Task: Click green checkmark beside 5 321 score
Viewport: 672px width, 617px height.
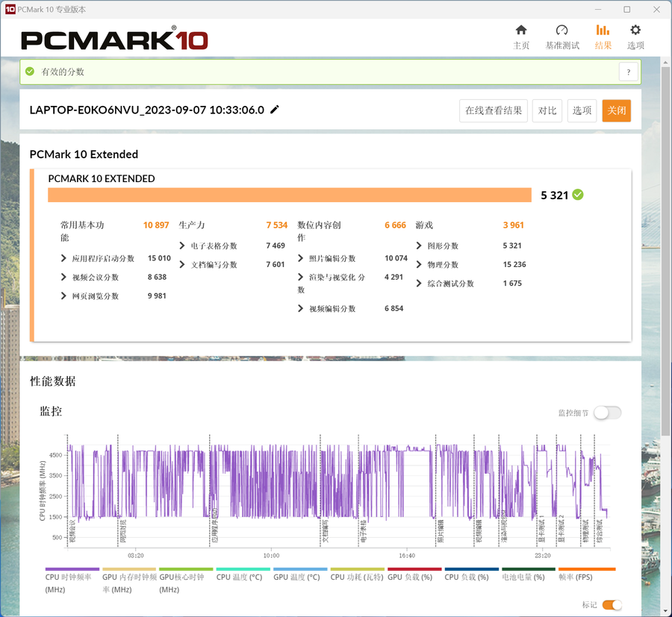Action: tap(578, 195)
